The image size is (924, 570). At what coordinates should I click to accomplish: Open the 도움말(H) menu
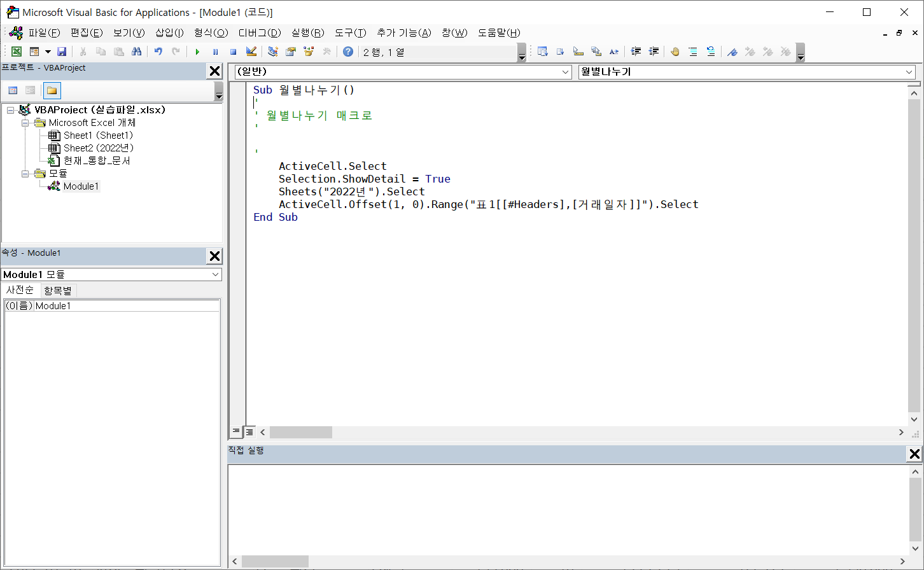[x=499, y=32]
